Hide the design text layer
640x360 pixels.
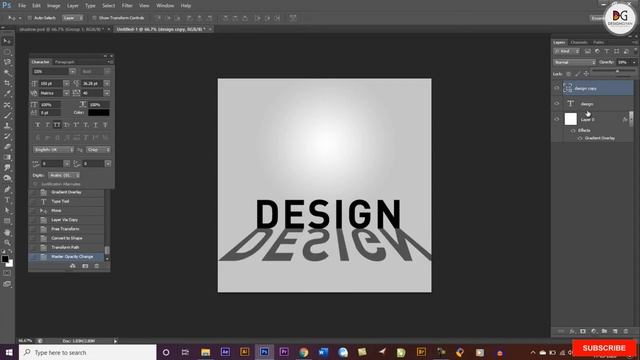coord(557,104)
